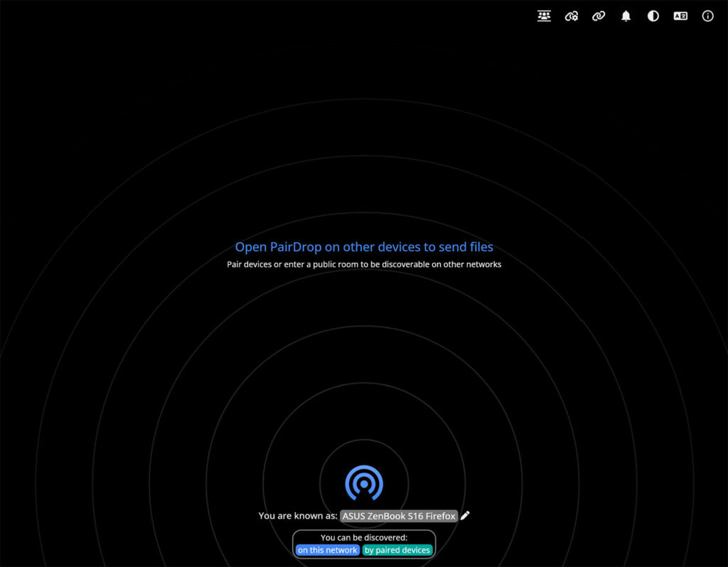Click the 'on this network' badge
728x567 pixels.
327,550
